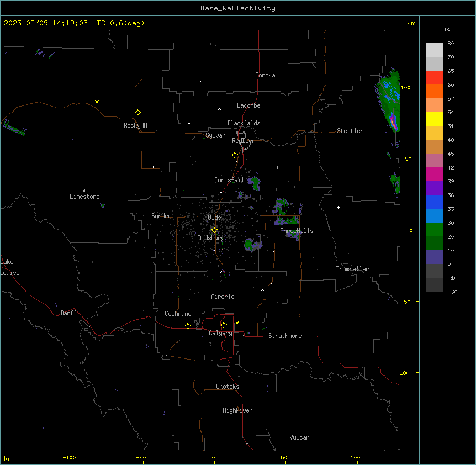Click the magenta storm core east of Stettler
Image resolution: width=476 pixels, height=465 pixels.
[393, 121]
